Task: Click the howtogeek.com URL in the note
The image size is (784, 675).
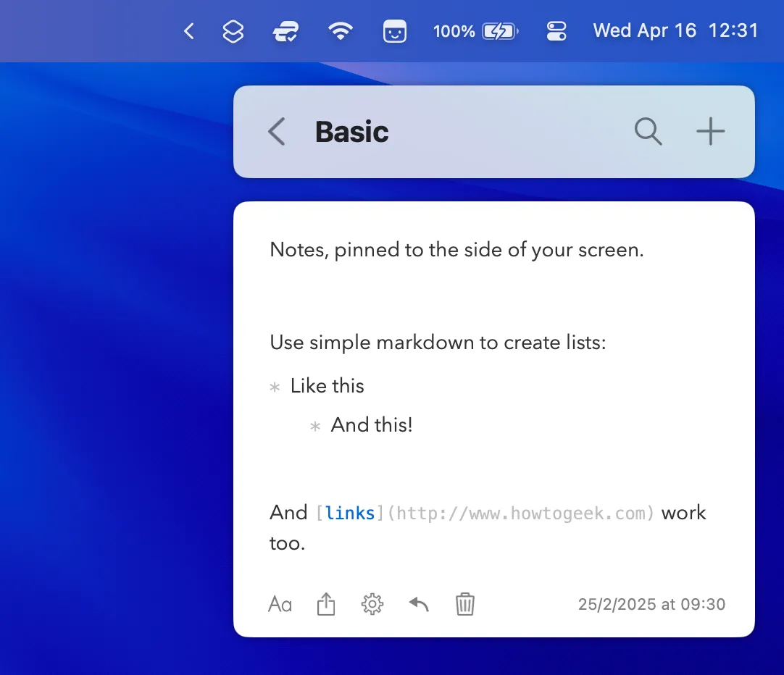Action: click(521, 513)
